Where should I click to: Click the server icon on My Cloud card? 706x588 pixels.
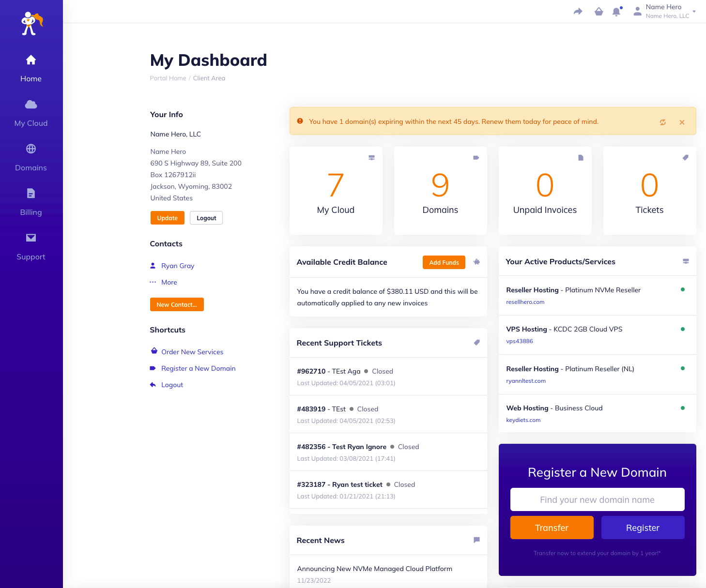click(x=371, y=158)
